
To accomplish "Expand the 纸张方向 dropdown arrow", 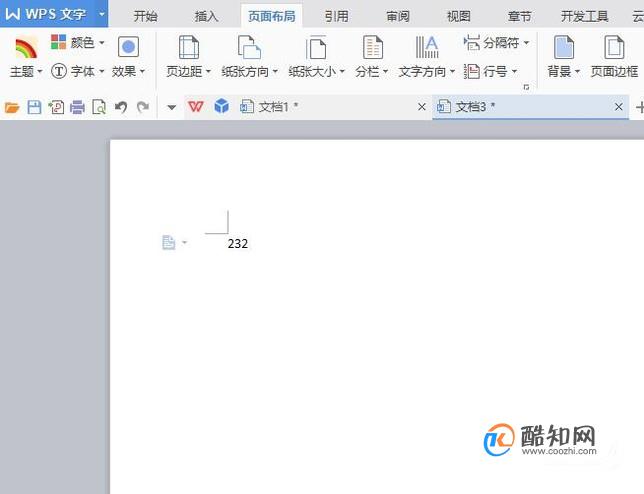I will [x=275, y=71].
